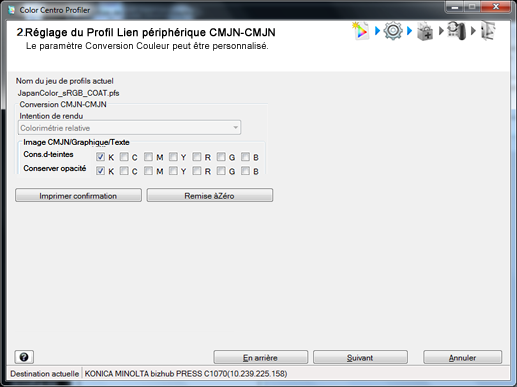Cancel the wizard with Annuler
This screenshot has height=387, width=517.
point(462,357)
